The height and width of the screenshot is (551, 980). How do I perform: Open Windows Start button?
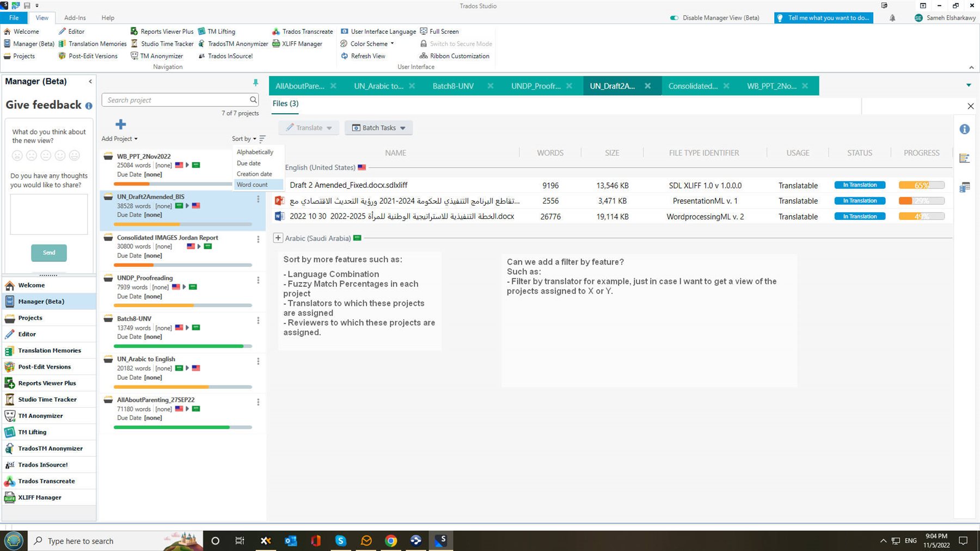point(14,541)
